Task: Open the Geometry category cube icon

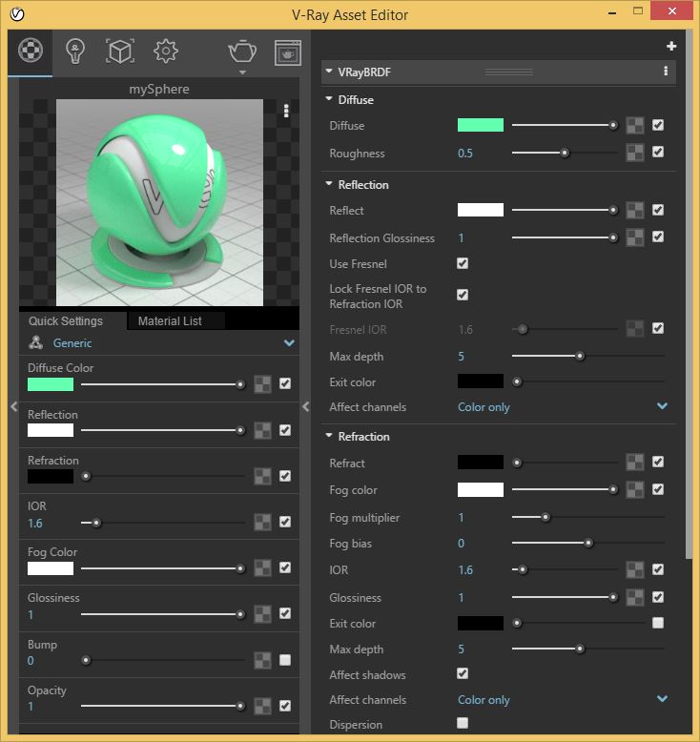Action: pos(120,52)
